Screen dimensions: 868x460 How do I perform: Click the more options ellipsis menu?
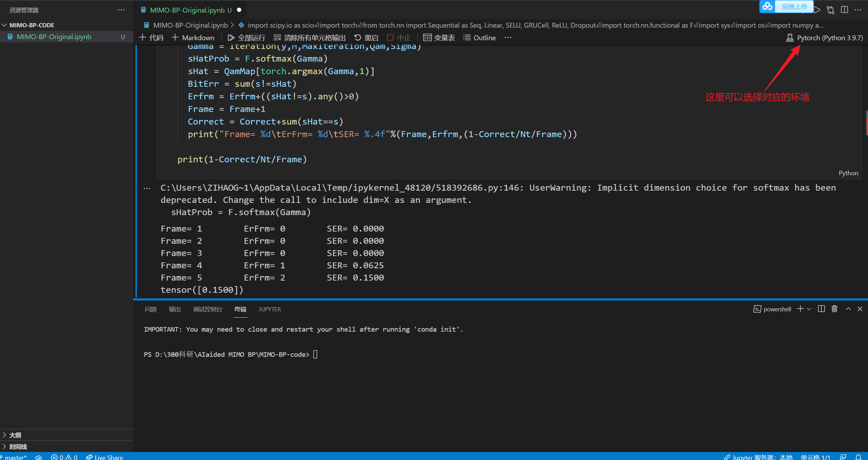tap(507, 37)
